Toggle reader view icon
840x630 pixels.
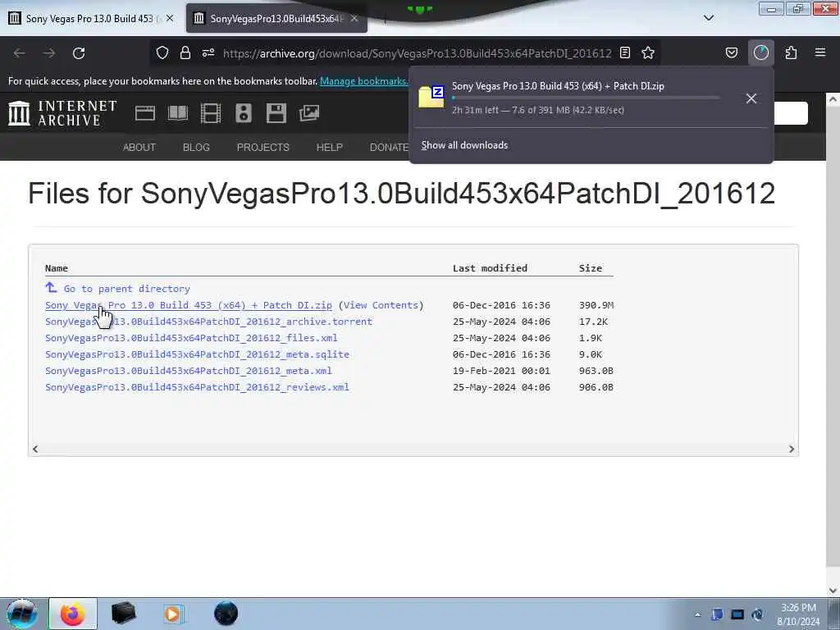624,52
